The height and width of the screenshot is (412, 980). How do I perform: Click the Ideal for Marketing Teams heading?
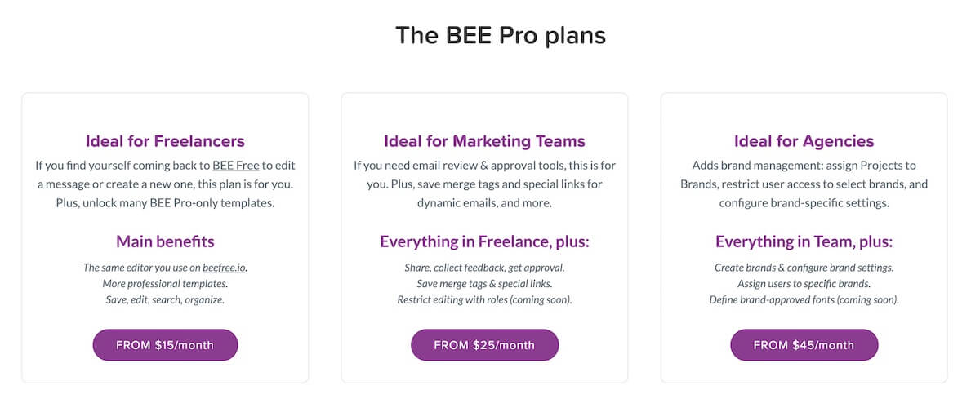point(484,141)
